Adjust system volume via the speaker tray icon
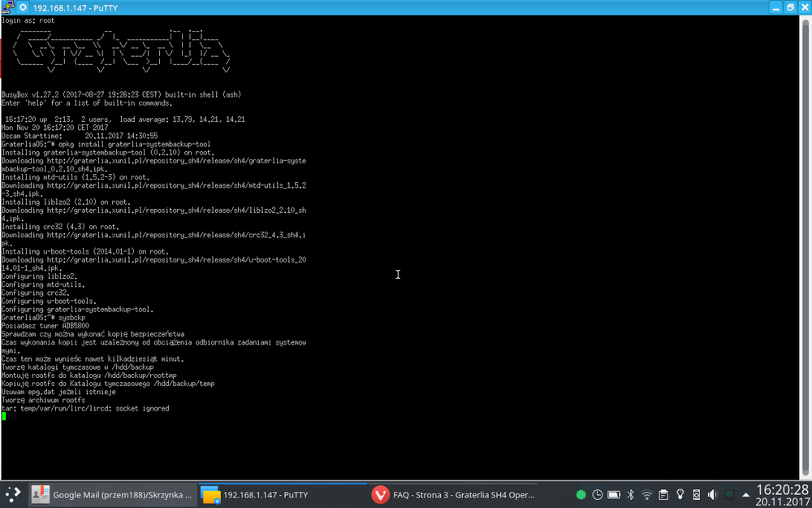Image resolution: width=812 pixels, height=508 pixels. pos(713,494)
